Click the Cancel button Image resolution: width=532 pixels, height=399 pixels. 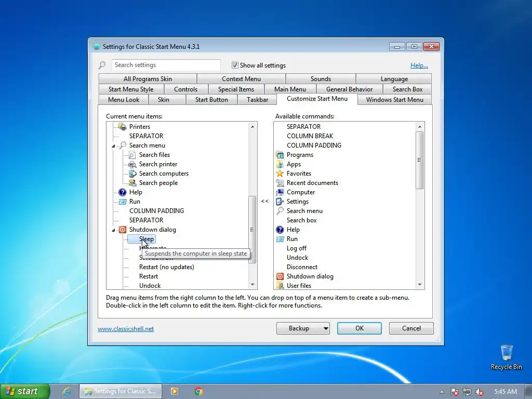[x=411, y=328]
